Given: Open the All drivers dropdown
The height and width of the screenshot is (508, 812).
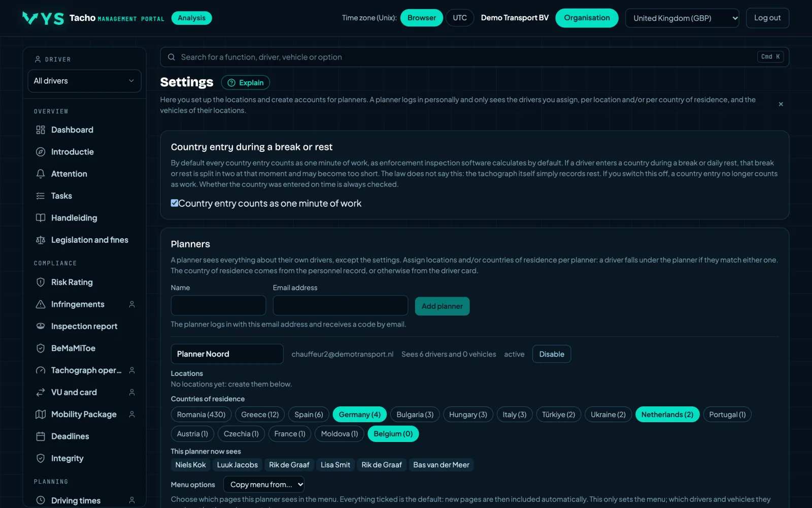Looking at the screenshot, I should point(84,81).
